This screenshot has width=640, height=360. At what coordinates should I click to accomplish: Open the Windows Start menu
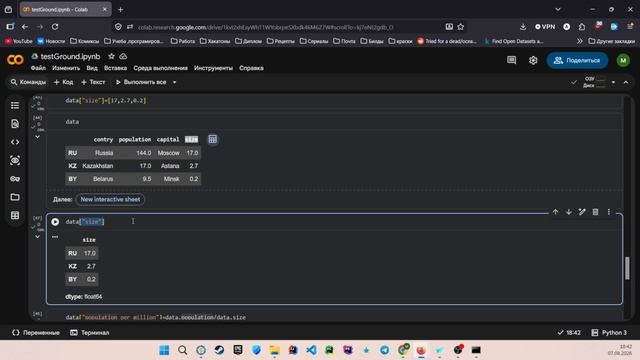[164, 350]
